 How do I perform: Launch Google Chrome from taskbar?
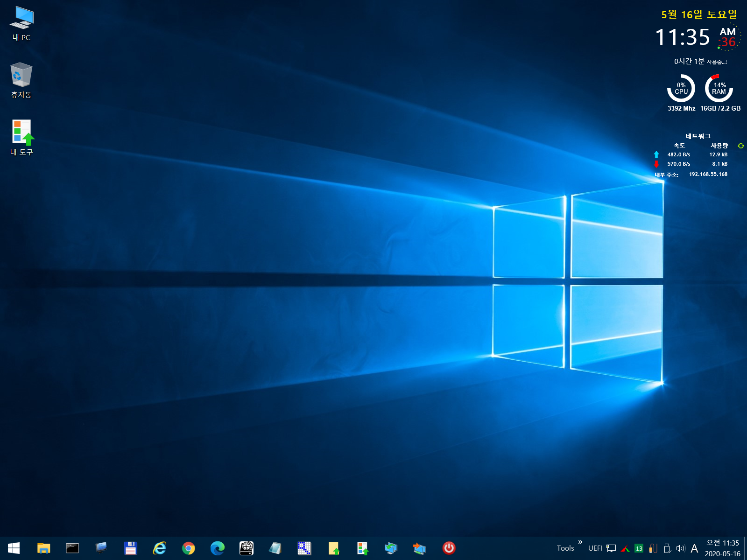click(188, 548)
